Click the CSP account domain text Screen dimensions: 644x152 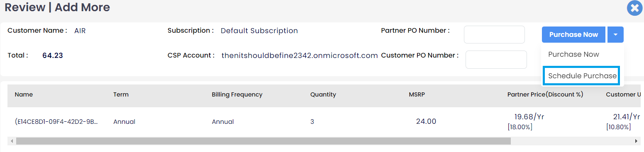click(x=300, y=55)
